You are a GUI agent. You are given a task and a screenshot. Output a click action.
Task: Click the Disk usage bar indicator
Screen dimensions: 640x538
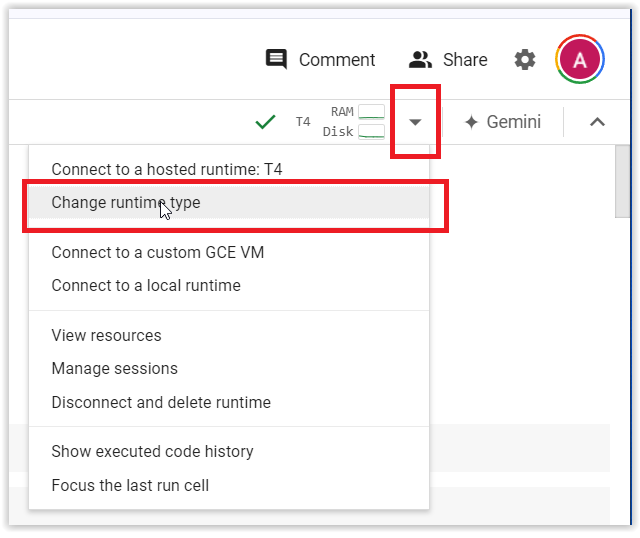point(371,131)
